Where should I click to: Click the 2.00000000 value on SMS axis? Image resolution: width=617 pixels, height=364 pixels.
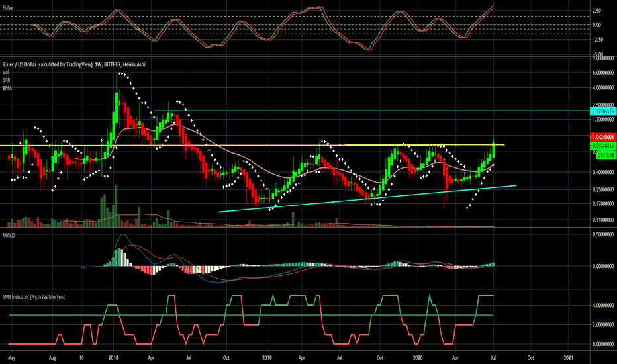click(603, 325)
